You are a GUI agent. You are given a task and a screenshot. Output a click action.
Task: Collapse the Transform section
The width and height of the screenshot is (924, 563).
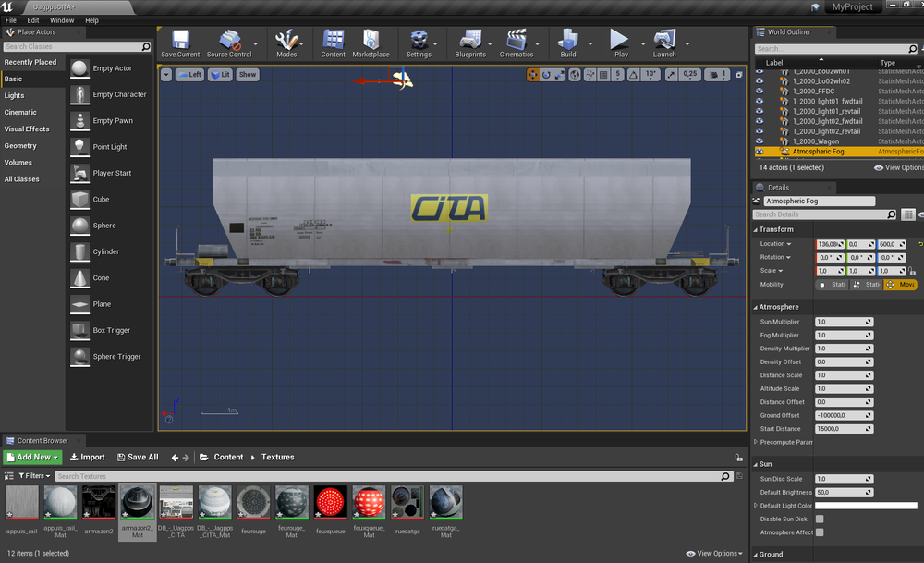click(x=756, y=229)
